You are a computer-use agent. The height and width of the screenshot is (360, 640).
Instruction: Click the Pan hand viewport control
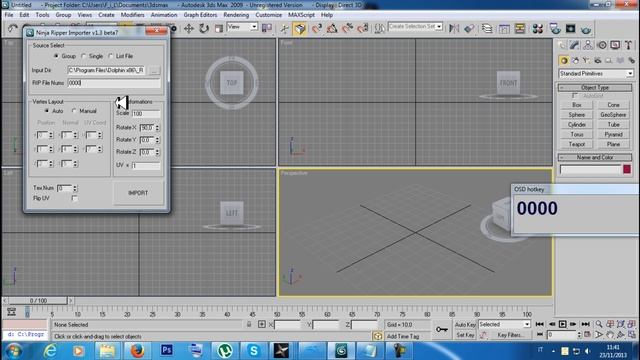point(609,335)
